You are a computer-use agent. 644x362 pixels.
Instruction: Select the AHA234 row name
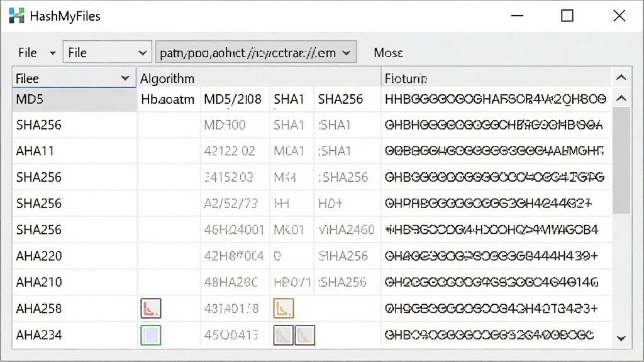pos(39,335)
